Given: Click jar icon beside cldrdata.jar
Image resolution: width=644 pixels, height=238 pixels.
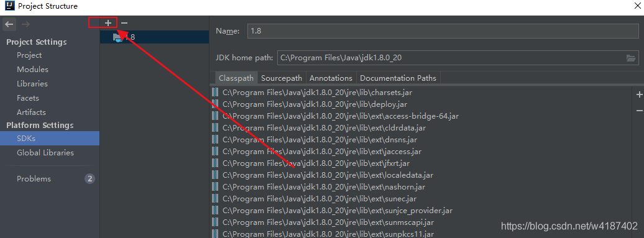Looking at the screenshot, I should click(x=215, y=128).
